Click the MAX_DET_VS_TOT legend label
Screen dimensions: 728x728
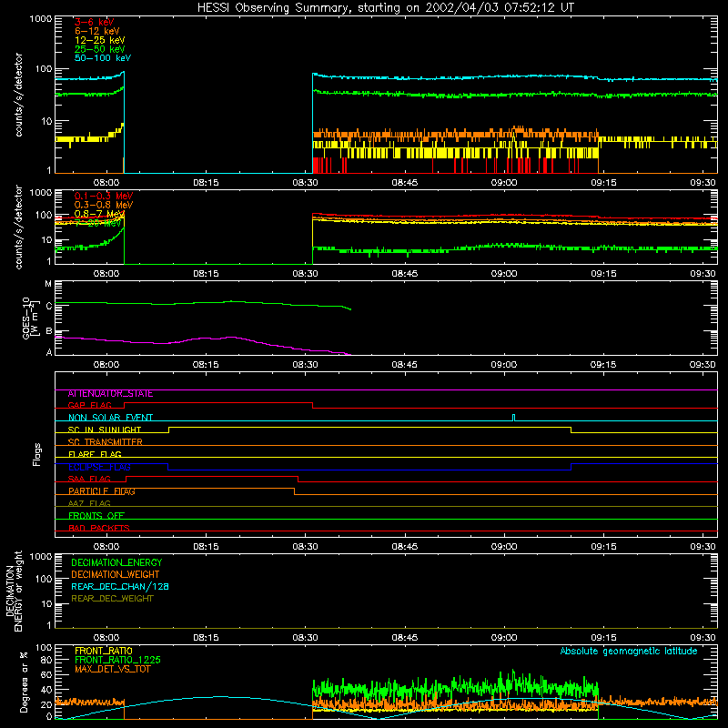pos(112,669)
